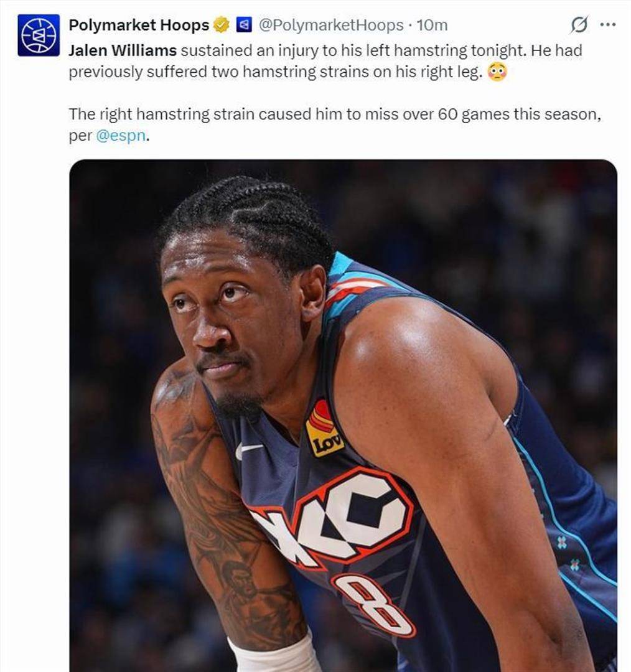Follow the @espn mention link
Screen dimensions: 631x672
pos(121,136)
